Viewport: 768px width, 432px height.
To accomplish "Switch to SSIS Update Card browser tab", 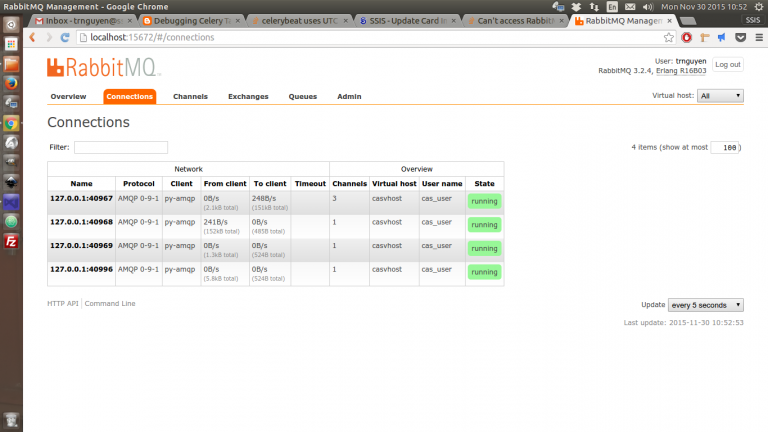I will 407,21.
